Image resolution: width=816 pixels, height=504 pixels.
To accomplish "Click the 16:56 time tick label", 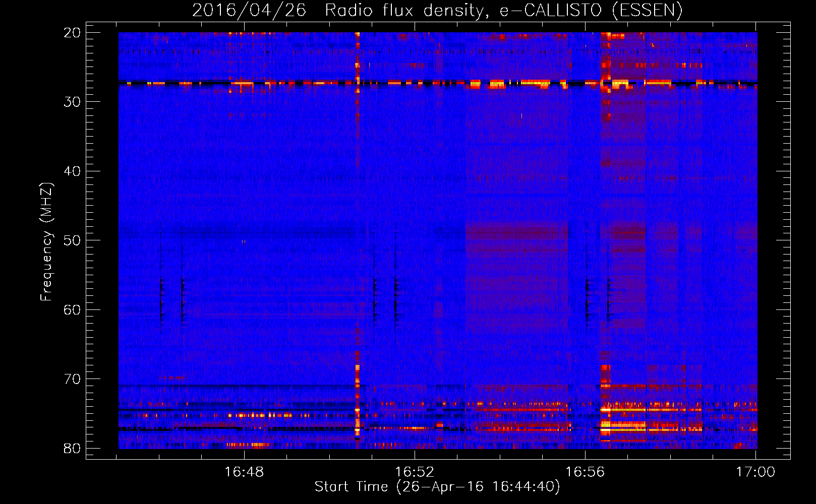I will click(x=585, y=472).
